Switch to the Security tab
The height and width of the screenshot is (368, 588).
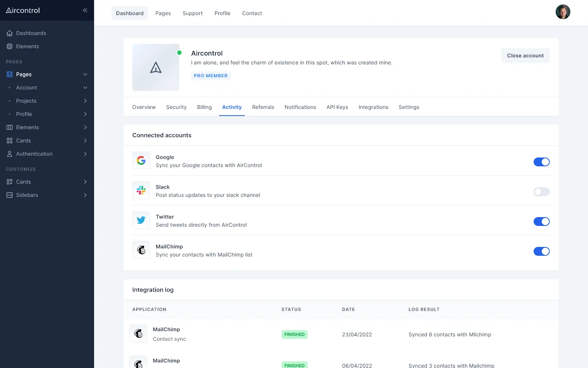point(176,107)
